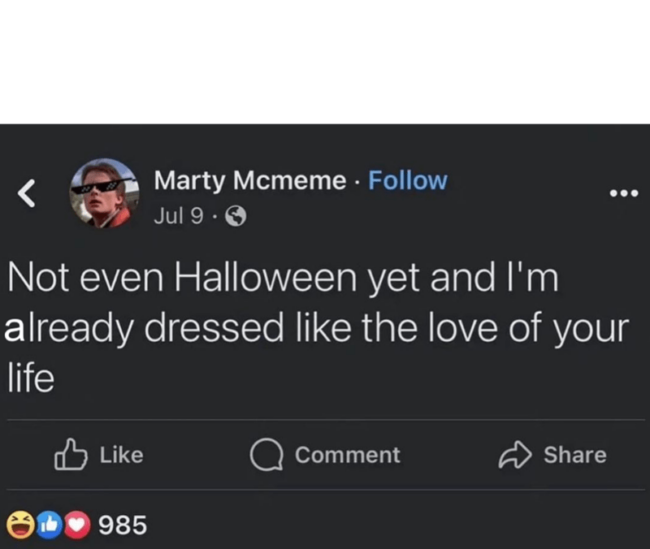Select the blue Like reaction badge

(47, 523)
